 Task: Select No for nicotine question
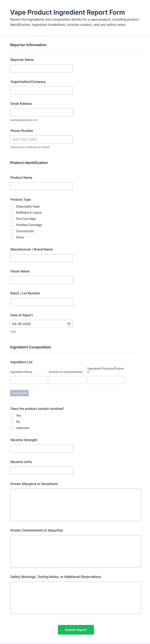coord(12,422)
